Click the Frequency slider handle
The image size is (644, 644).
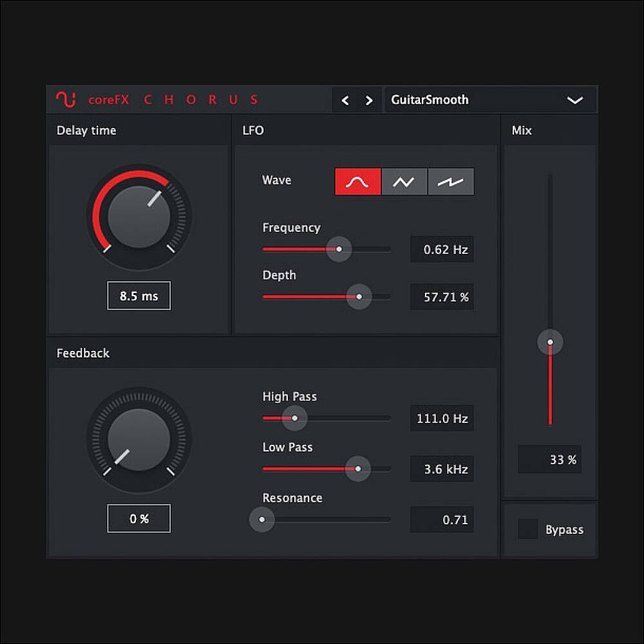[x=339, y=249]
